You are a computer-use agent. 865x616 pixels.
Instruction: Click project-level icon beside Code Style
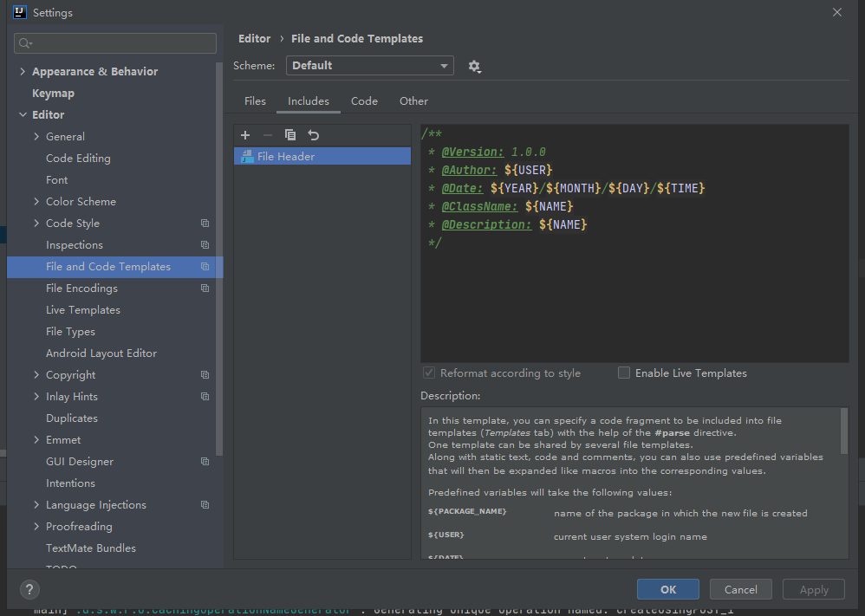coord(205,224)
